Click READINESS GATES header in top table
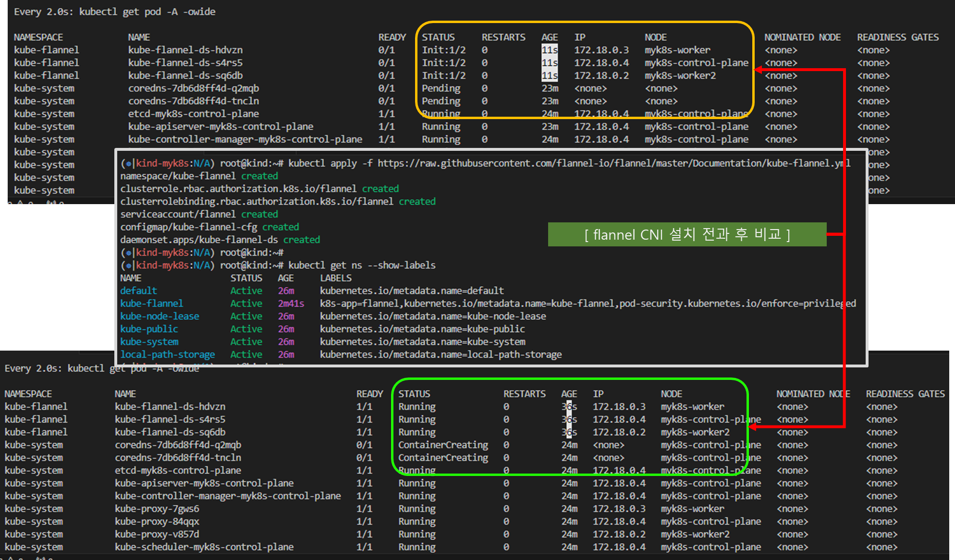Screen dimensions: 955x560 (897, 37)
